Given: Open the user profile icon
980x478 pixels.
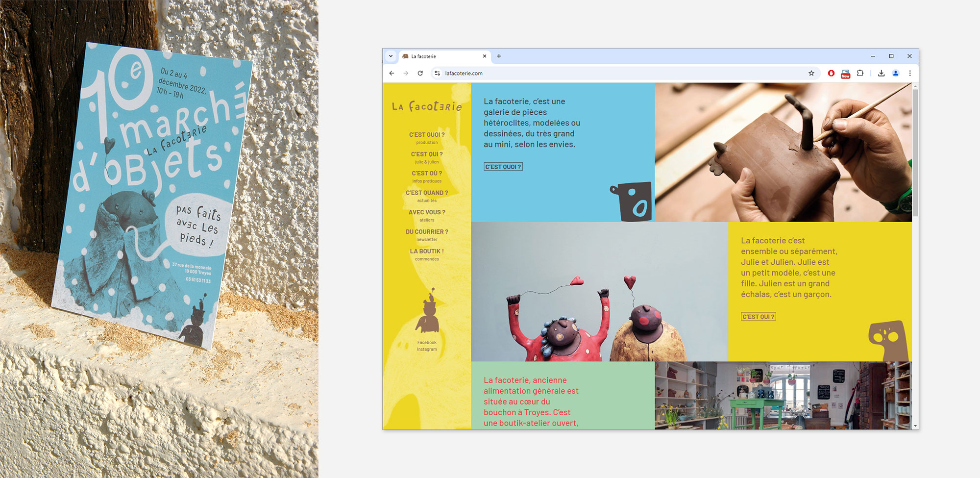Looking at the screenshot, I should [x=895, y=73].
